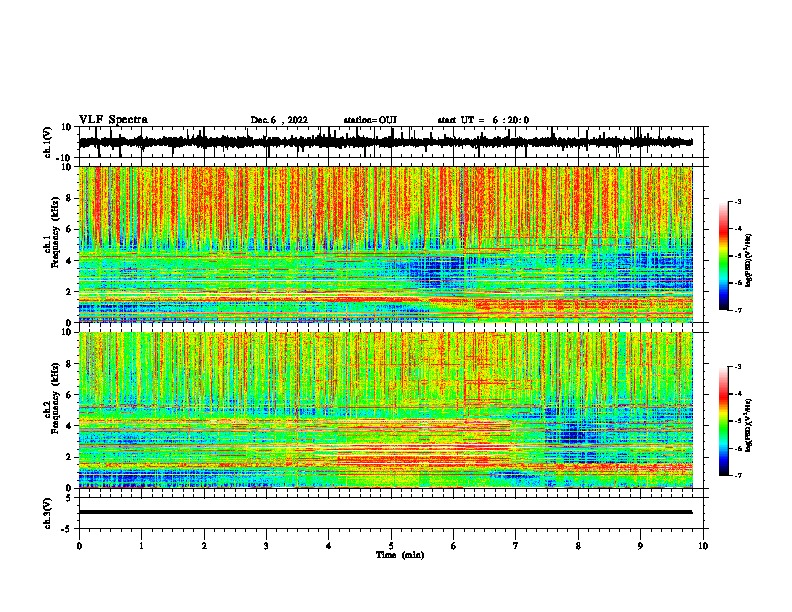Select the date text "Dec. 6, 2022"

point(279,120)
